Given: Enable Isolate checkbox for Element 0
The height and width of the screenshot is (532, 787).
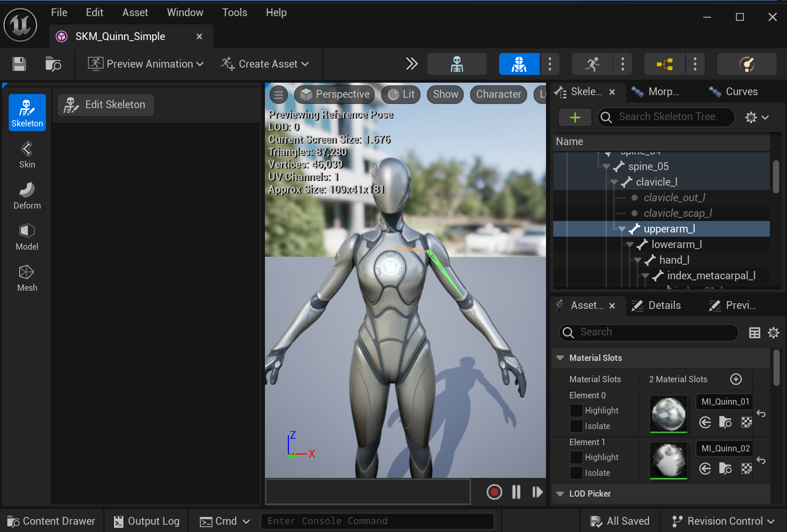Looking at the screenshot, I should (576, 426).
